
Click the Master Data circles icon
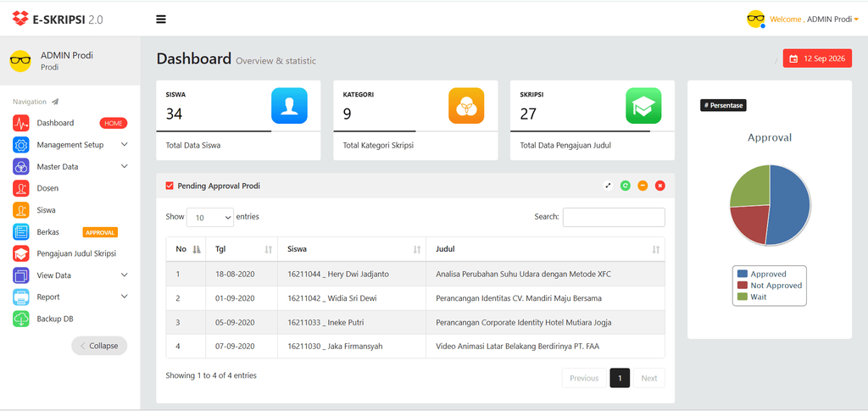pyautogui.click(x=21, y=166)
